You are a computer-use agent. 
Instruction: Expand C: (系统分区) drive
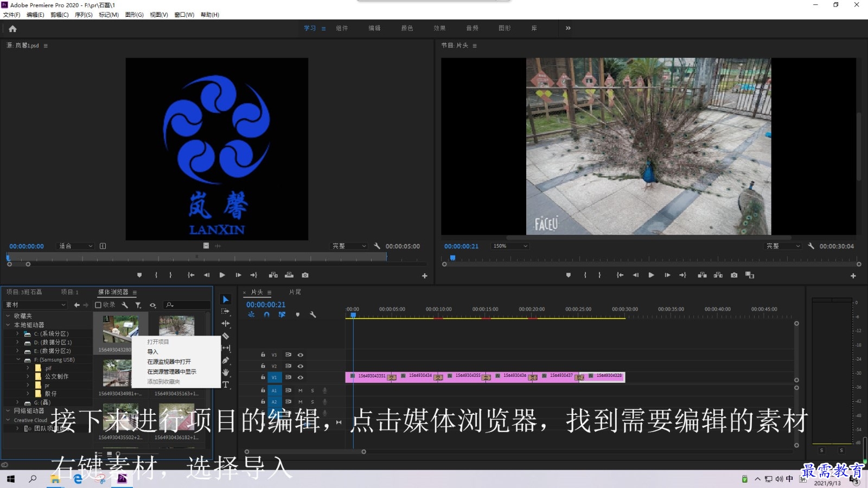17,334
